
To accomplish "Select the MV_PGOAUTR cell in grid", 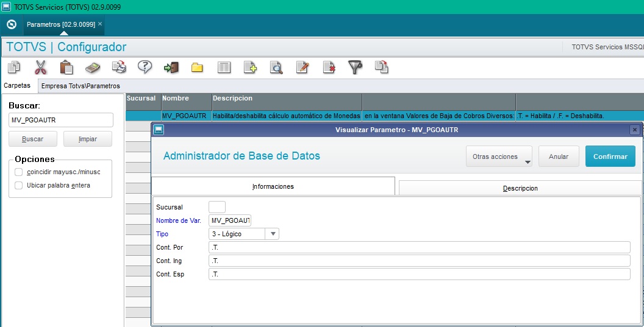I will click(x=187, y=116).
